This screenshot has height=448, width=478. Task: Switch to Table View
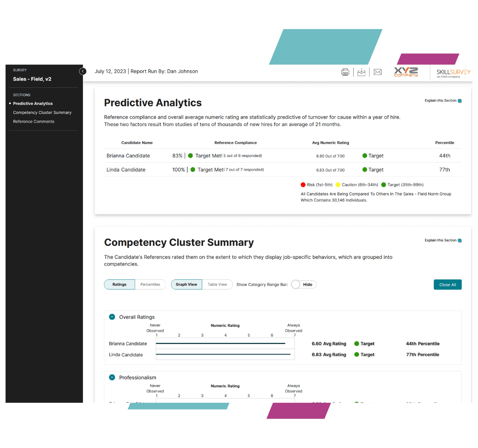point(217,285)
